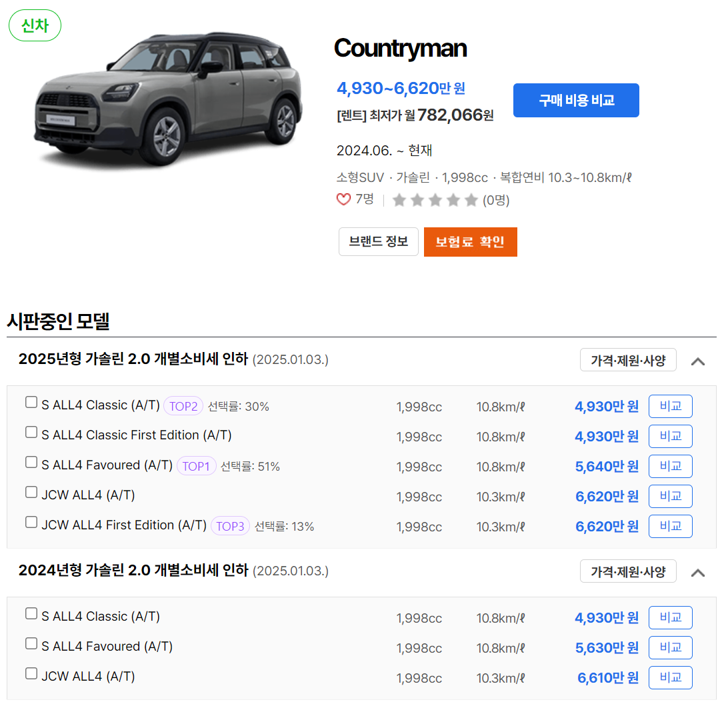Click the fifth rating star
The image size is (728, 710).
[471, 200]
